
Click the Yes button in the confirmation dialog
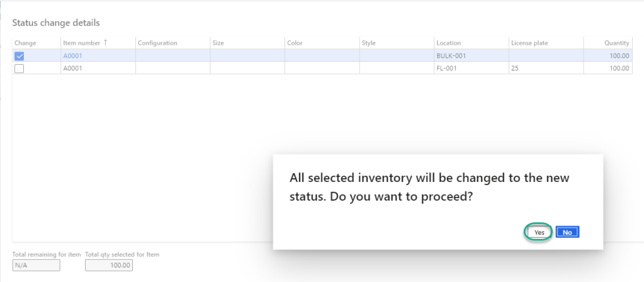[539, 232]
